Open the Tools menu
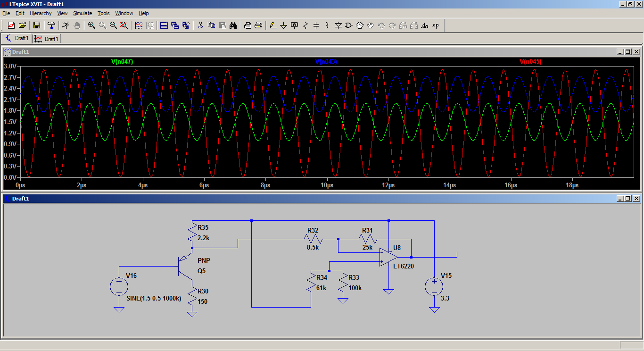Viewport: 644px width, 351px height. click(104, 13)
